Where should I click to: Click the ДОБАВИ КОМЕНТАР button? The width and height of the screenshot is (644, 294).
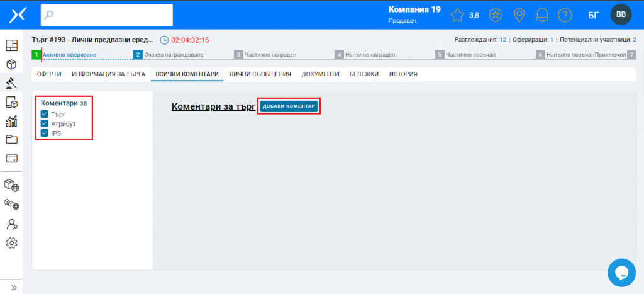tap(289, 106)
